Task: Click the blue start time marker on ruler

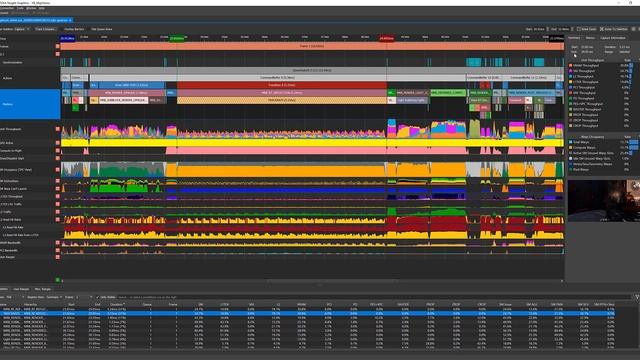Action: tap(67, 38)
